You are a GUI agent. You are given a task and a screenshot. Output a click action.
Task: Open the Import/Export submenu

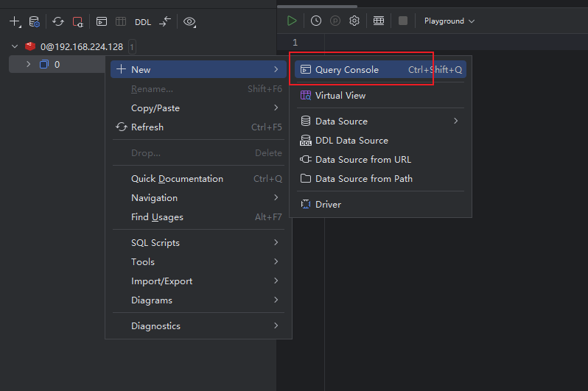point(162,281)
